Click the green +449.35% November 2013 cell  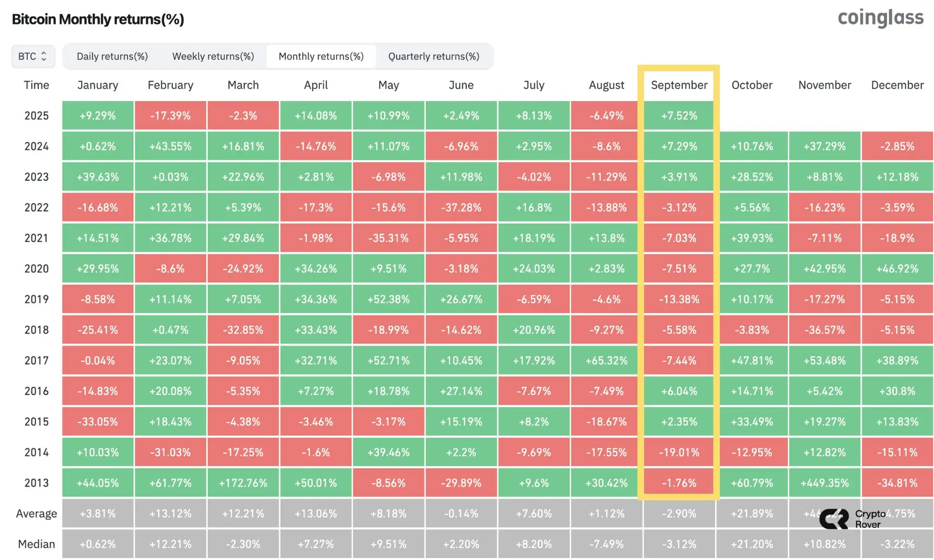point(824,483)
